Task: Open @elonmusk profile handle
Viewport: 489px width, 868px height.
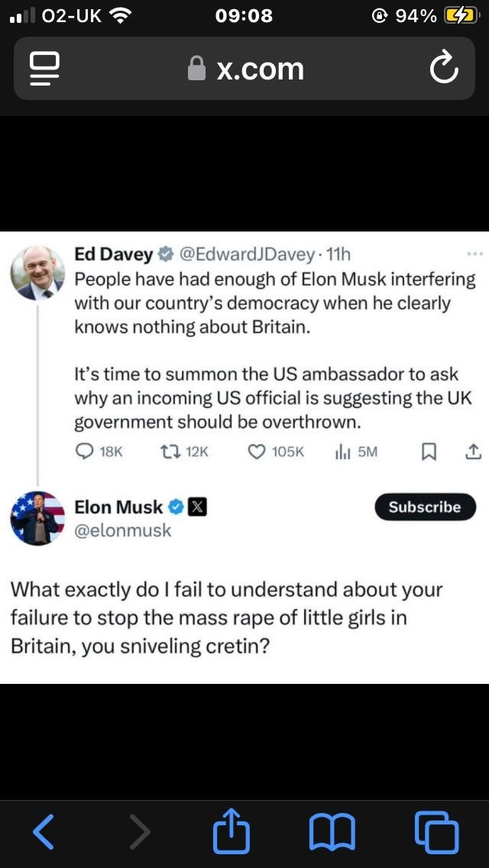Action: coord(123,530)
